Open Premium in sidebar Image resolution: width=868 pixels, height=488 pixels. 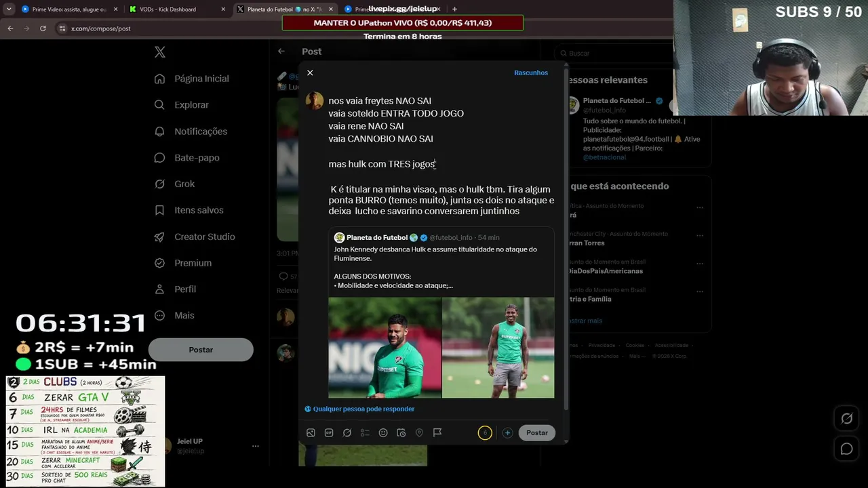pyautogui.click(x=183, y=263)
